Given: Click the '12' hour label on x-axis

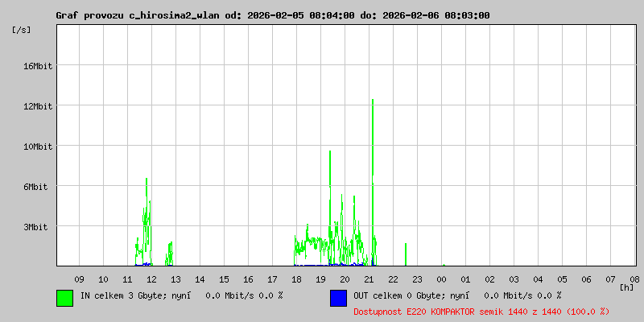Looking at the screenshot, I should point(151,279).
